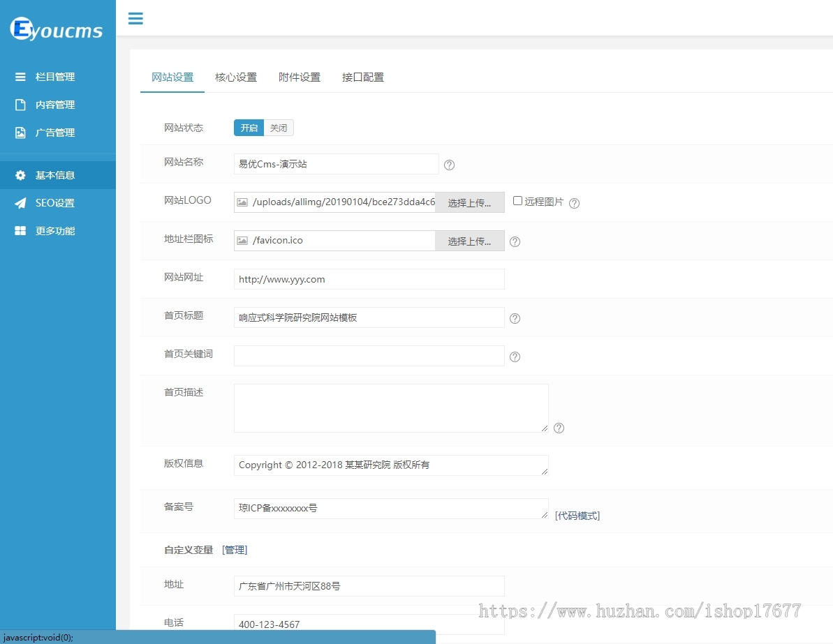The image size is (833, 644).
Task: Click the 版权信息 label
Action: coord(184,463)
